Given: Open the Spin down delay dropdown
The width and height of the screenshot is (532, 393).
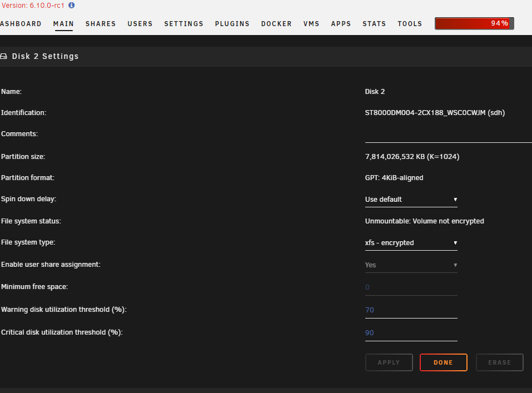Looking at the screenshot, I should point(411,200).
